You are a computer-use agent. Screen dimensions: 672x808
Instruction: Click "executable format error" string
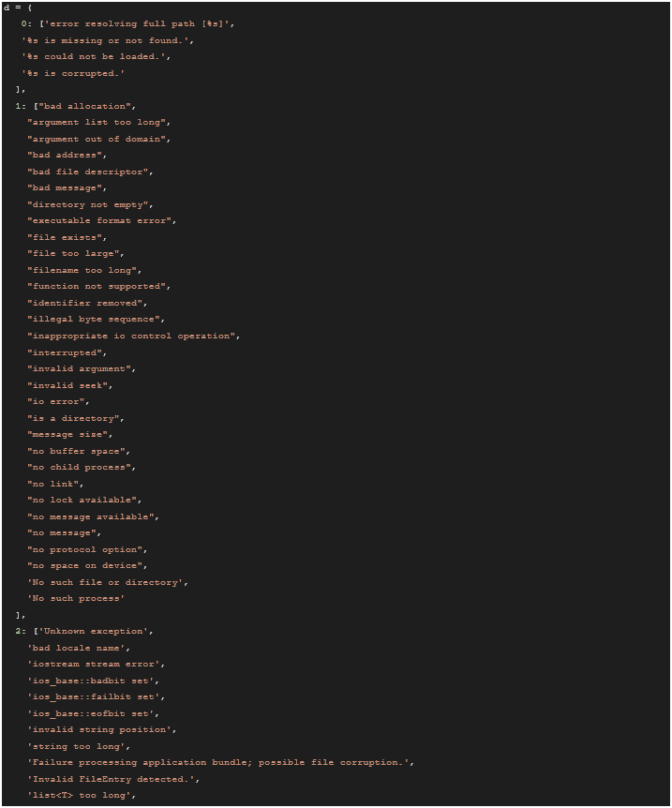pyautogui.click(x=100, y=220)
